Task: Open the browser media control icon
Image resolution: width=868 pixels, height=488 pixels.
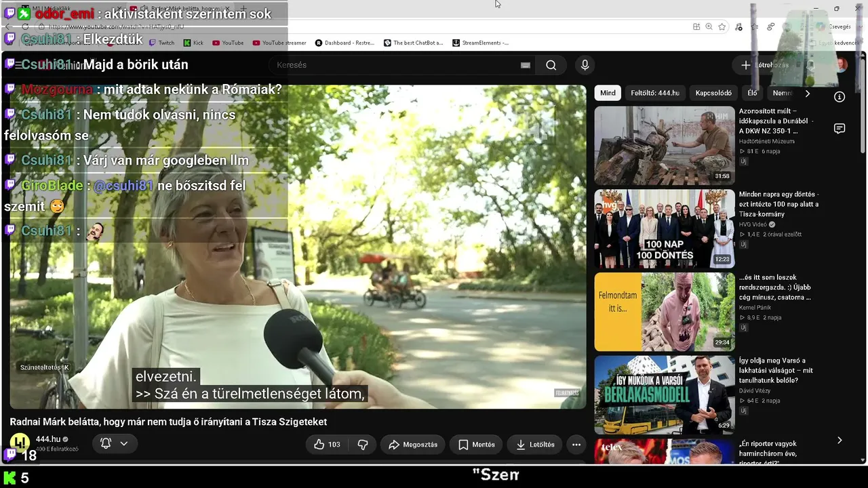Action: click(738, 27)
